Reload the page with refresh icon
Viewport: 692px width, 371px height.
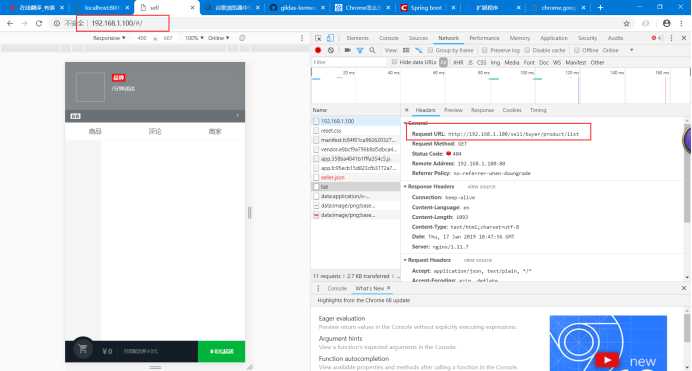click(x=39, y=23)
